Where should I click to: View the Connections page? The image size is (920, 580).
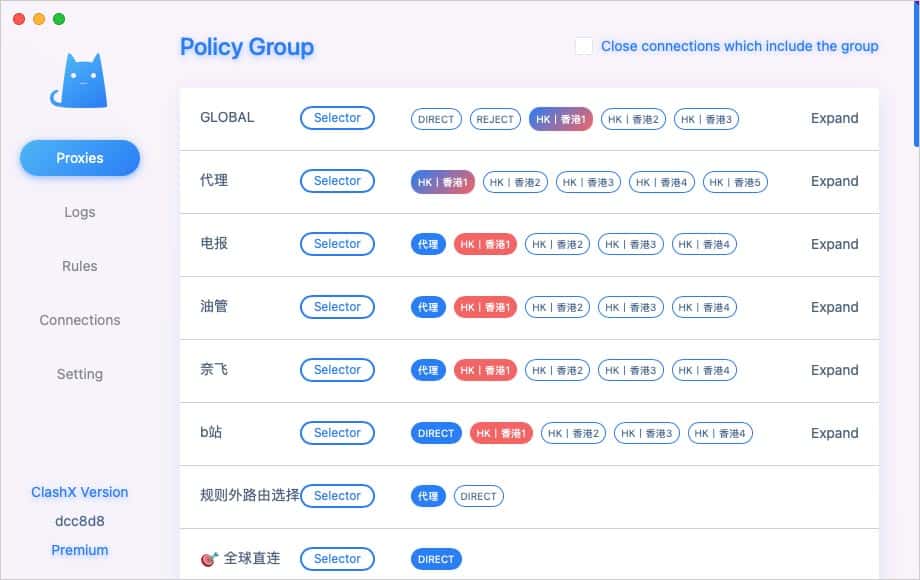tap(79, 319)
